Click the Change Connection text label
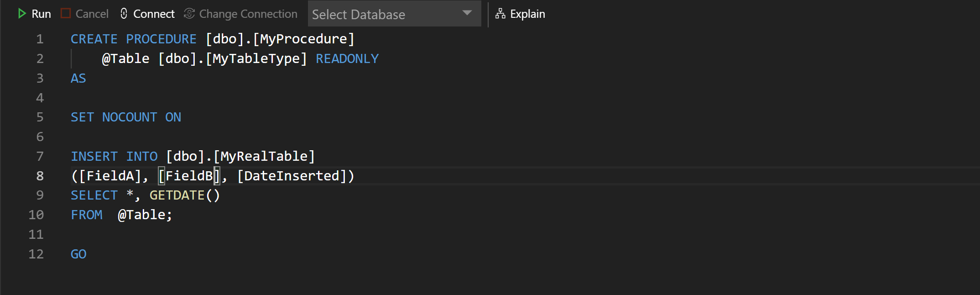 248,14
